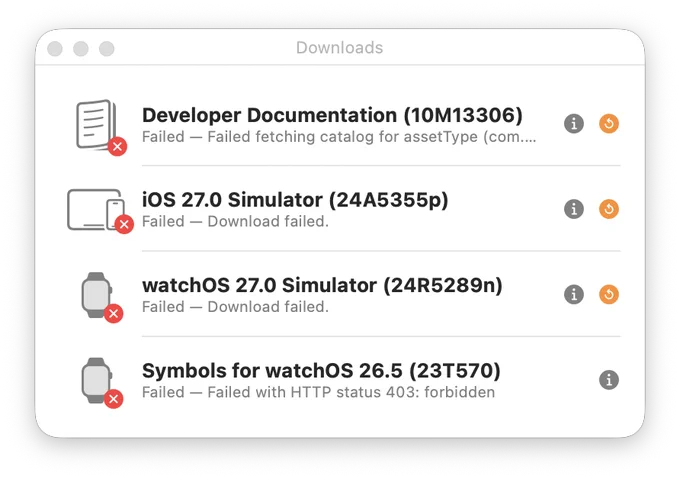
Task: Zoom the Downloads window
Action: click(x=107, y=49)
